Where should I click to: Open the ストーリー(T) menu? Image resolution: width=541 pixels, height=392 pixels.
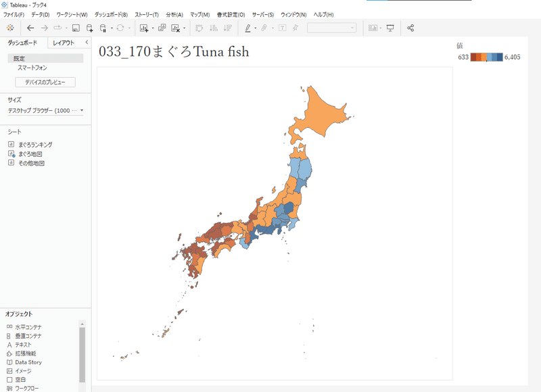[147, 14]
